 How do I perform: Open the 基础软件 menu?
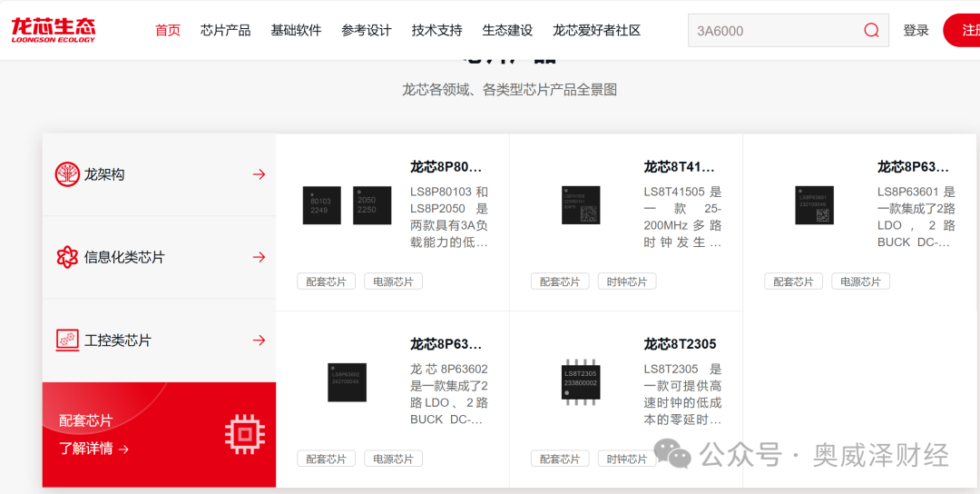(x=296, y=30)
